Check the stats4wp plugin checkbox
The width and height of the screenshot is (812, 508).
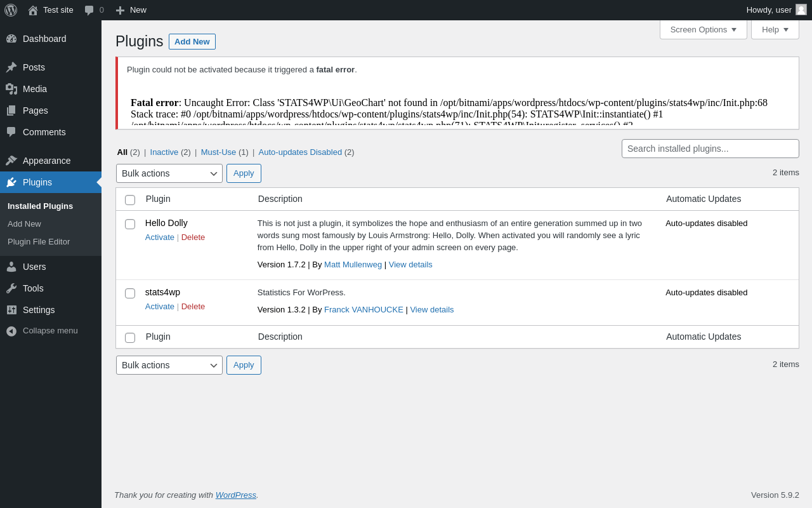click(x=130, y=293)
